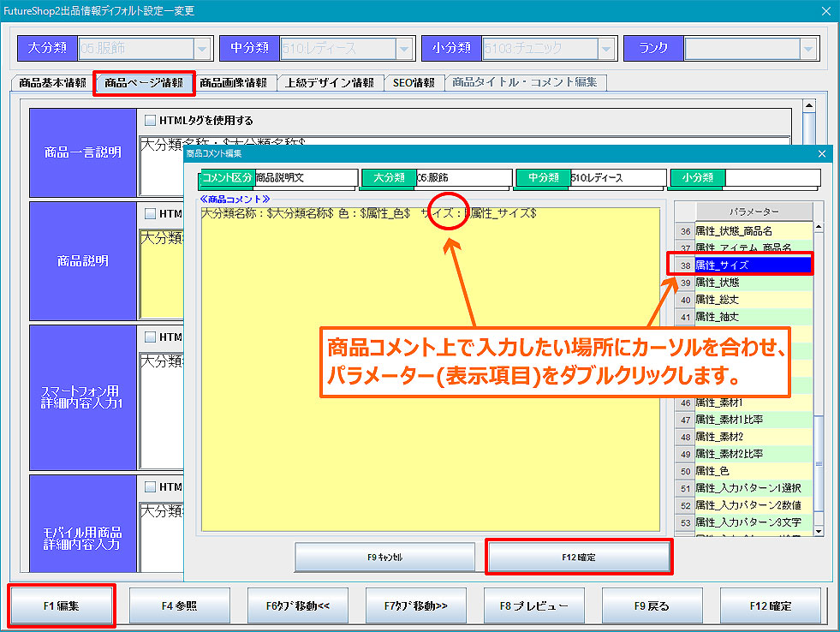
Task: Toggle HTML checkbox in 商品説明 row
Action: pos(151,213)
